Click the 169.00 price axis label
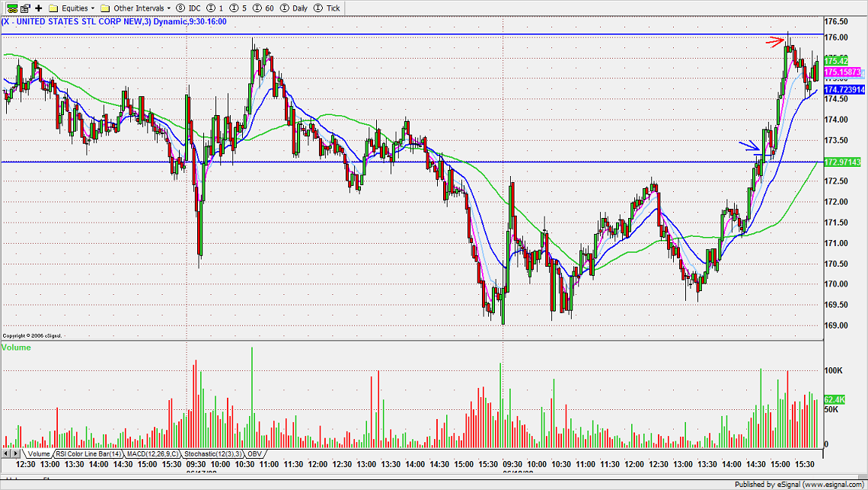Image resolution: width=868 pixels, height=490 pixels. 836,325
